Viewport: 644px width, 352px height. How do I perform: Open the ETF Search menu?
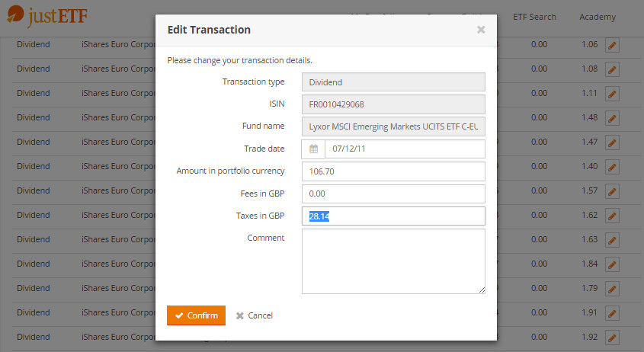[534, 17]
